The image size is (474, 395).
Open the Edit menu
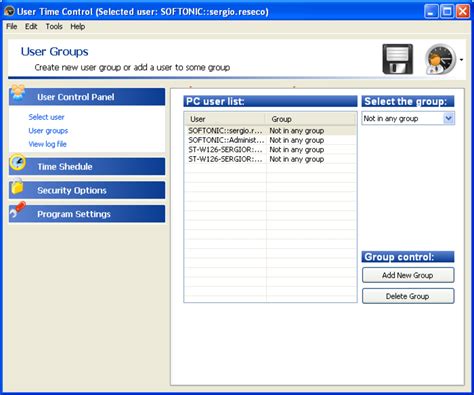point(31,26)
